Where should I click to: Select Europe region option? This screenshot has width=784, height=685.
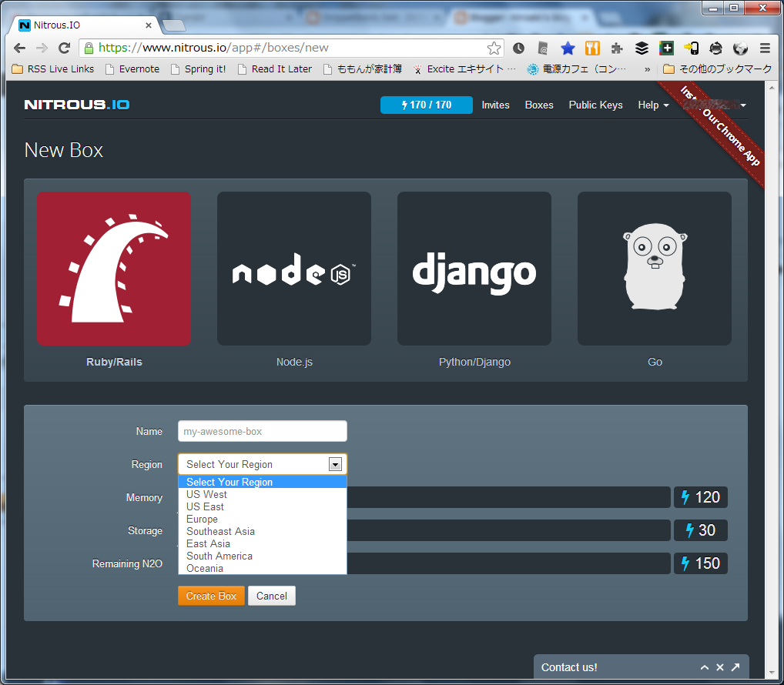(x=263, y=519)
